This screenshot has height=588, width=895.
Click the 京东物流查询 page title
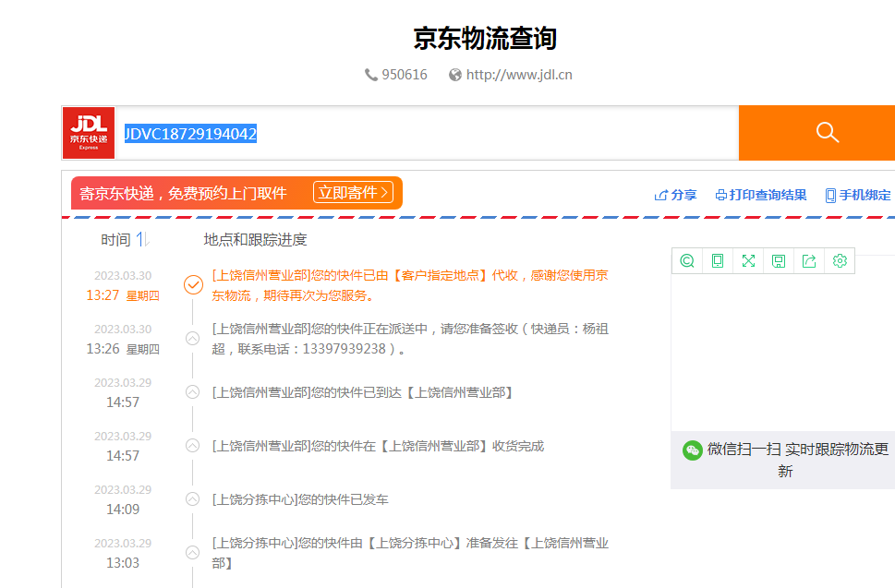485,39
